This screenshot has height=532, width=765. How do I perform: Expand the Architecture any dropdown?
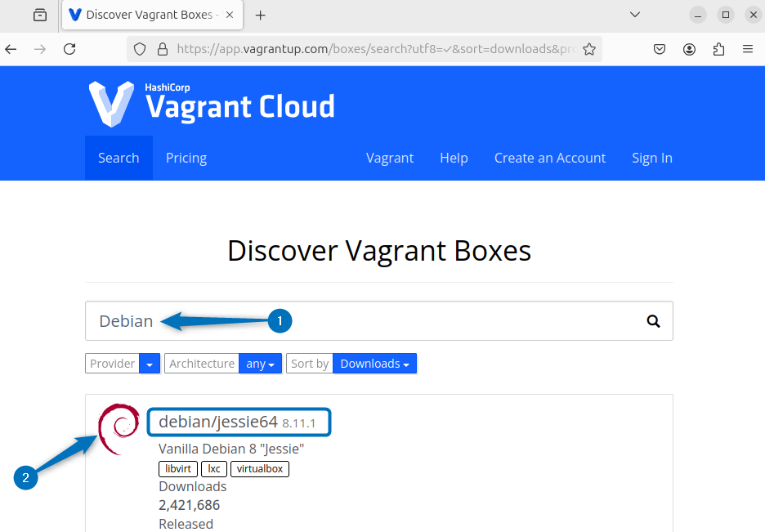click(260, 364)
